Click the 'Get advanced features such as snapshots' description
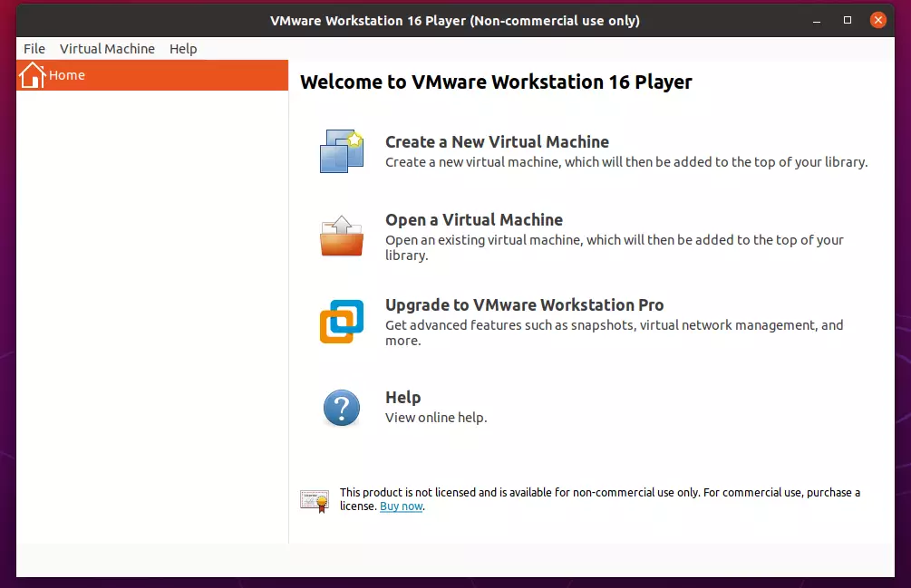 (614, 333)
